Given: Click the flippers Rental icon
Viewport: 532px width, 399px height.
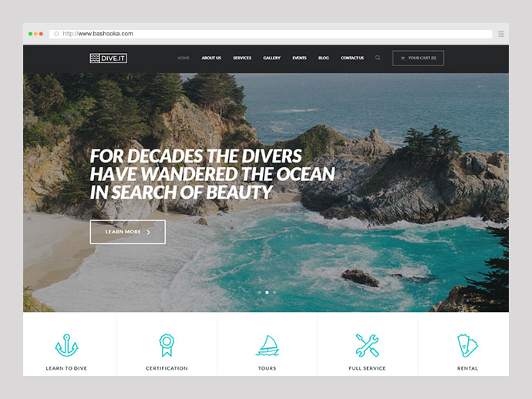Looking at the screenshot, I should (x=467, y=345).
